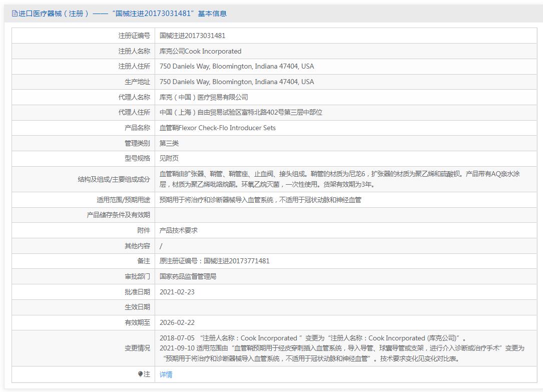The width and height of the screenshot is (543, 392).
Task: Select product name 血管鞘Flexor Check-Flo Introducer Sets
Action: (x=218, y=128)
